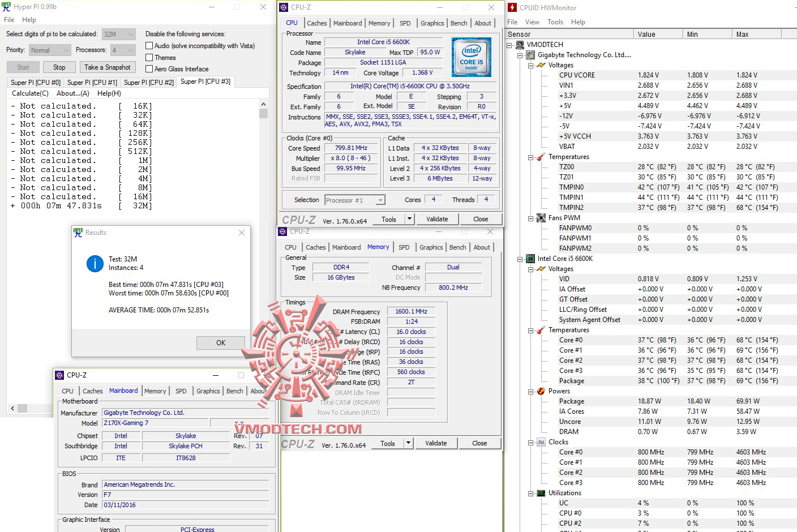Click the title icon of the top CPU-Z window
797x532 pixels.
pos(284,7)
